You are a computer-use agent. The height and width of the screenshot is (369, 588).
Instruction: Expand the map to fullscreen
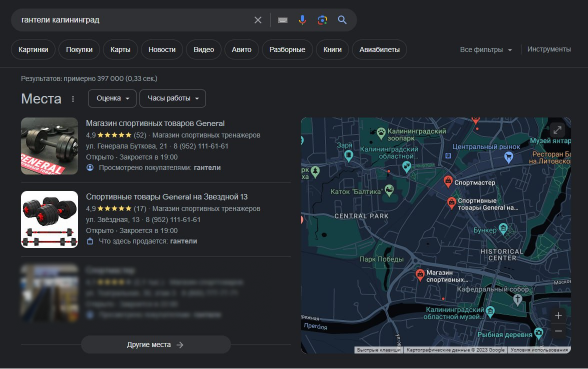pos(557,130)
